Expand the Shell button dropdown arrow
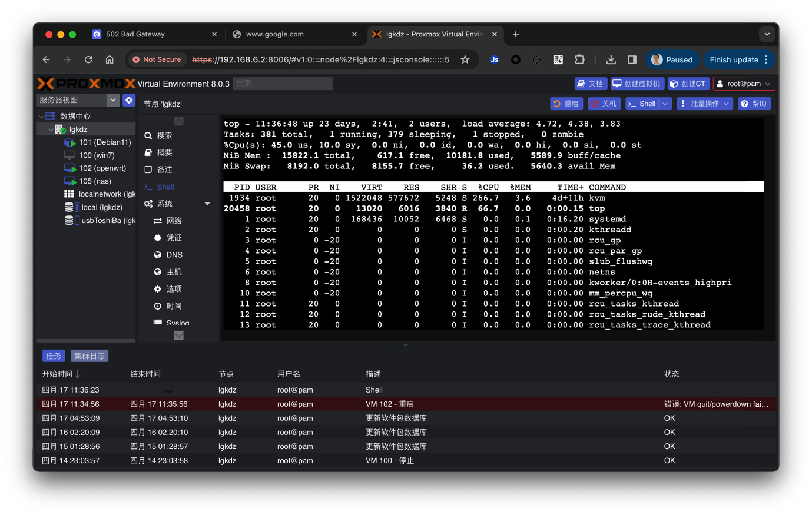This screenshot has width=812, height=515. click(665, 104)
